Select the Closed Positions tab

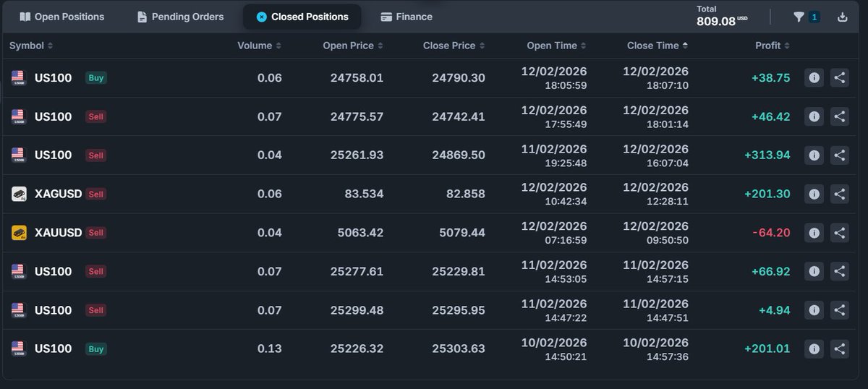click(x=302, y=17)
